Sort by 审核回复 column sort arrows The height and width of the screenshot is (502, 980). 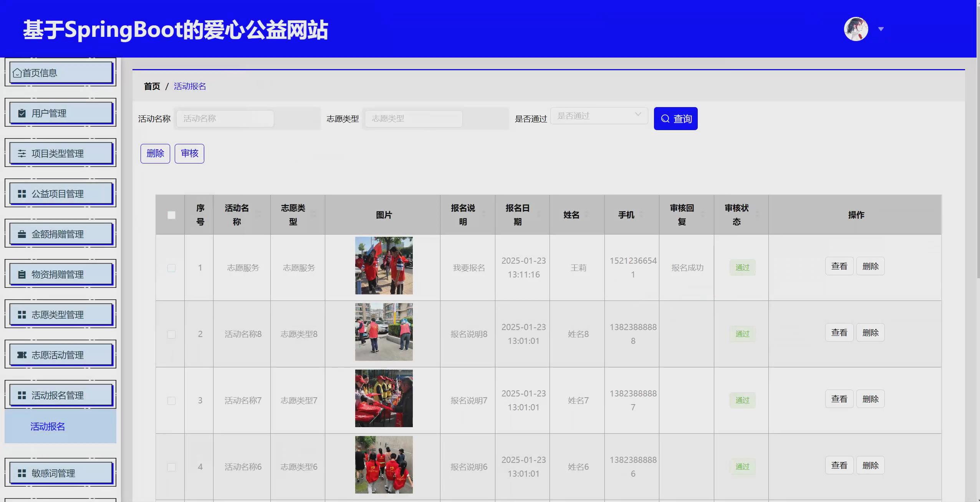click(702, 215)
